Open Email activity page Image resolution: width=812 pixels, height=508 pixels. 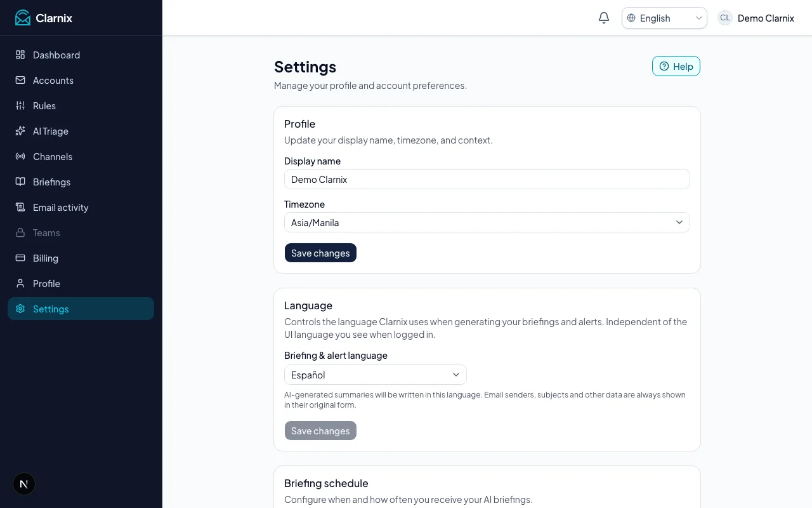81,207
